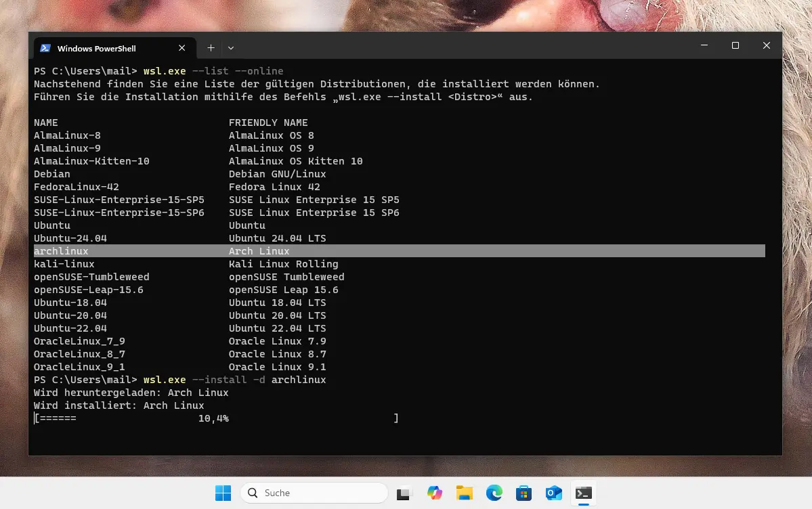Viewport: 812px width, 509px height.
Task: Click the Suche search box in taskbar
Action: 314,493
